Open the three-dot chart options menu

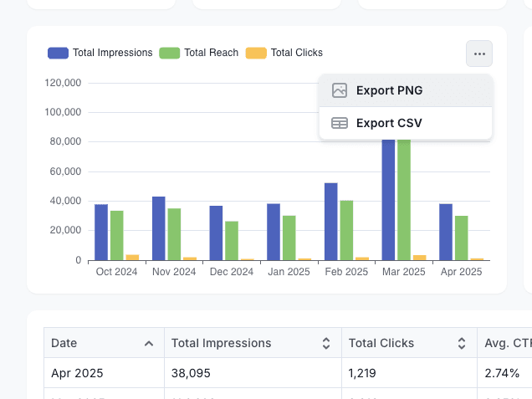[x=479, y=54]
